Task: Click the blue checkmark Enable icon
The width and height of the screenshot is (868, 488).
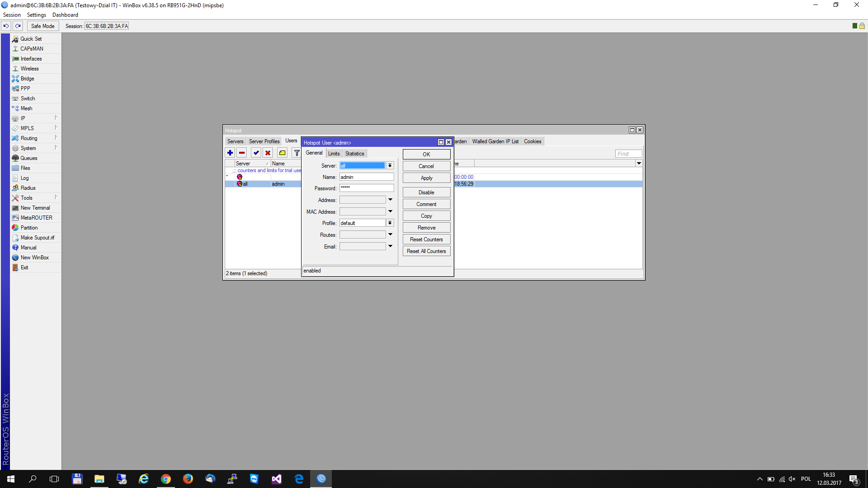Action: [256, 153]
